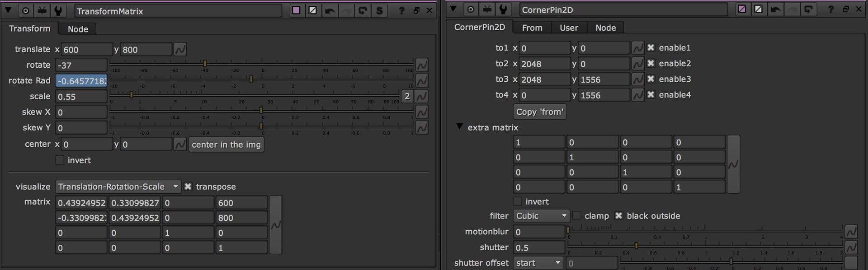This screenshot has width=868, height=270.
Task: Uncheck black outside checkbox
Action: click(x=619, y=216)
